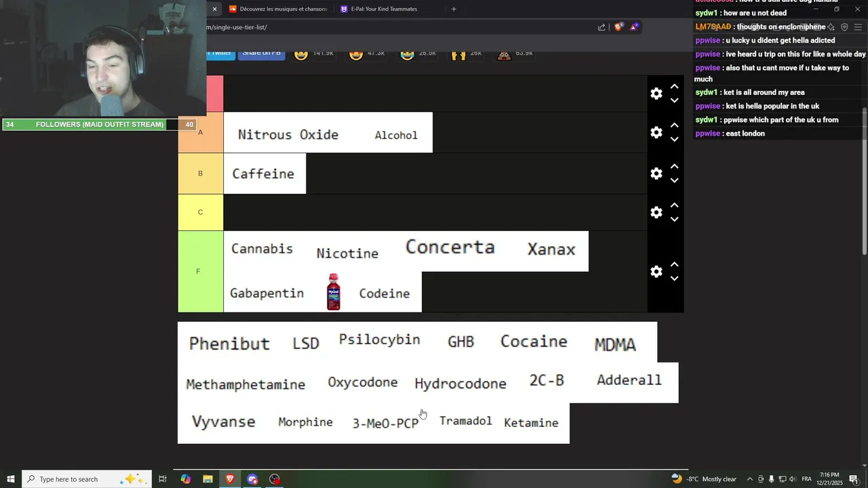This screenshot has width=868, height=488.
Task: Switch to E-Pal: Your Kind Teammates tab
Action: (x=383, y=9)
